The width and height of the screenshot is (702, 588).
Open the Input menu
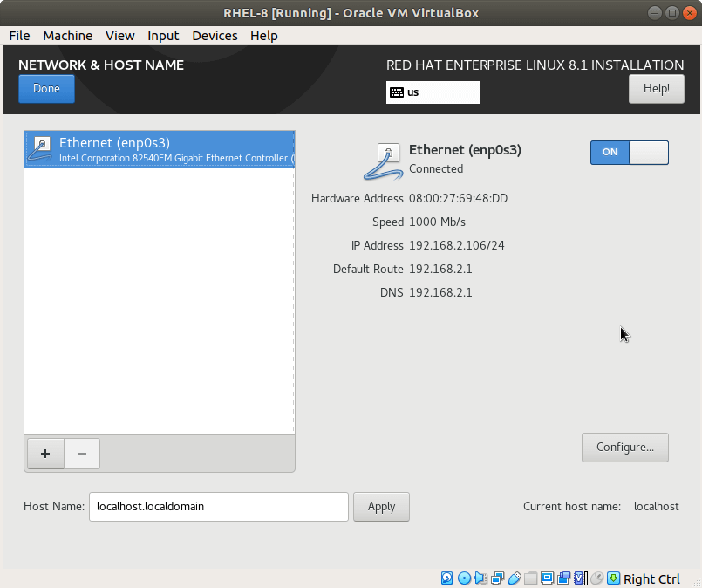click(163, 36)
